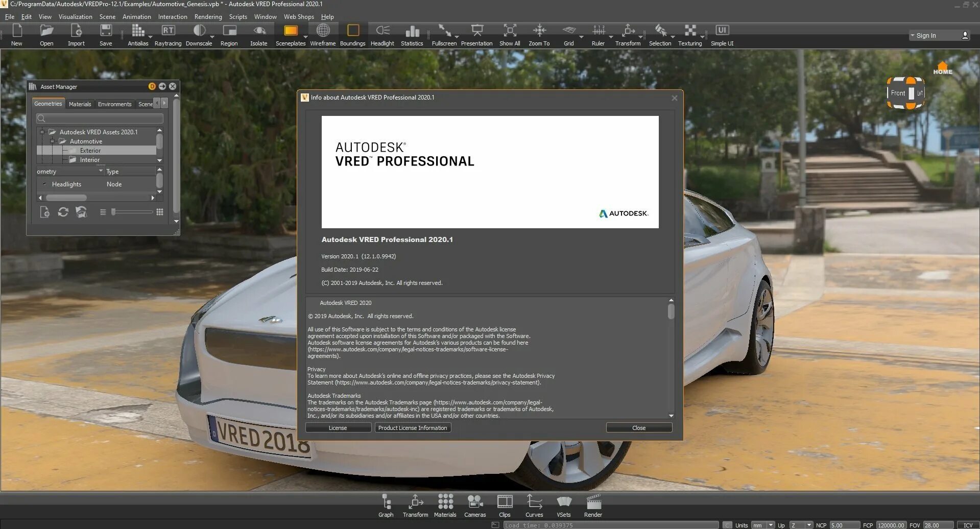The height and width of the screenshot is (529, 980).
Task: Switch Asset Manager to grid view
Action: pyautogui.click(x=160, y=212)
